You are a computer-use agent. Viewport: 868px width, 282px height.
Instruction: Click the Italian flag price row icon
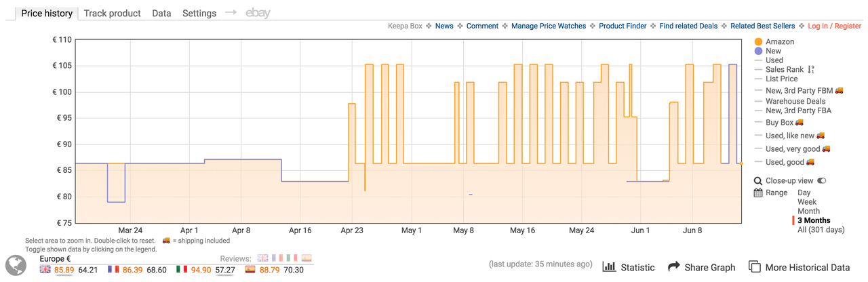[x=182, y=269]
